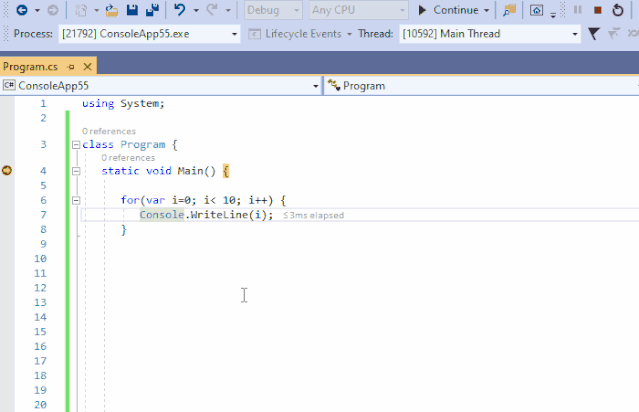Screen dimensions: 639x412
Task: Click the Console keyword on line 7
Action: click(162, 215)
